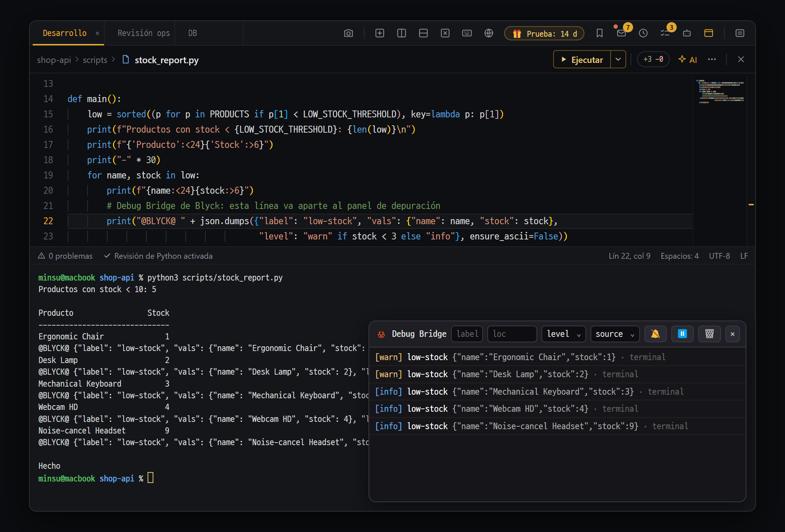Open the more options ellipsis menu
Screen dimensions: 785x532
click(x=712, y=60)
